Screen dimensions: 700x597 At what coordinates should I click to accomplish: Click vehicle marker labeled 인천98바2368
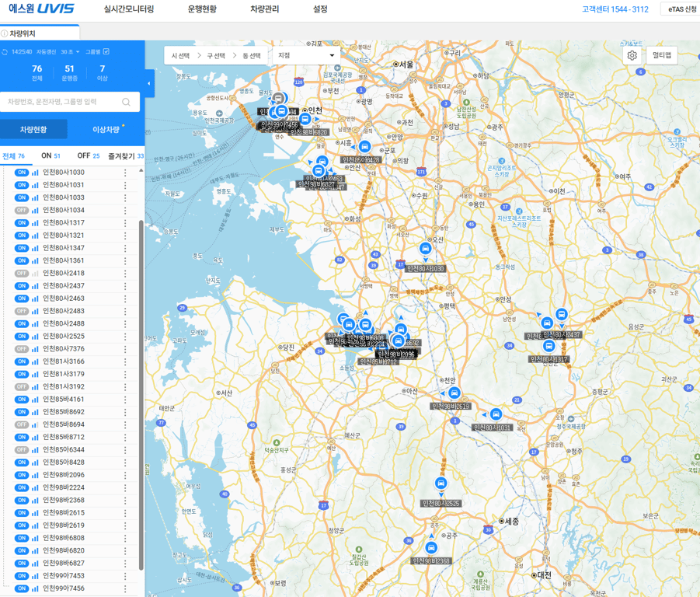tap(431, 548)
